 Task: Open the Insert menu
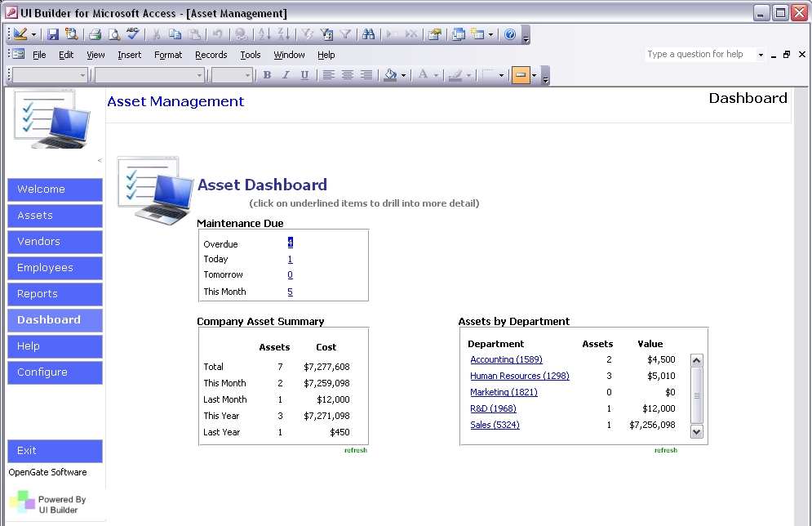point(129,55)
